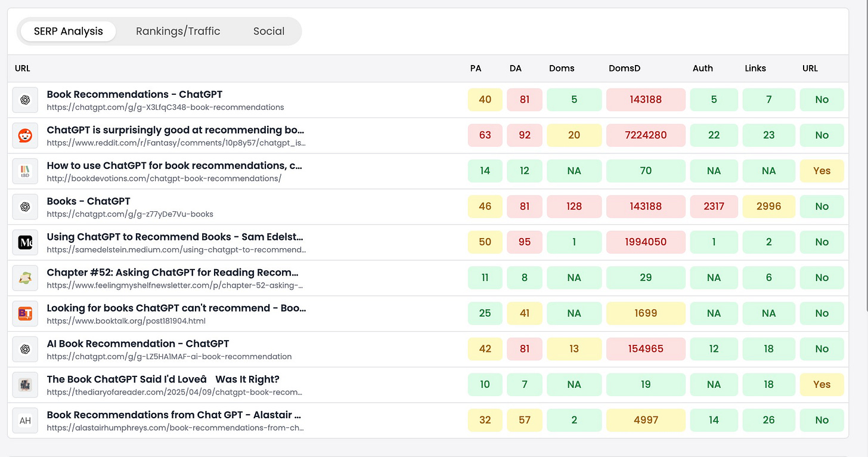Open 'Looking for books ChatGPT can't recommend' title
The width and height of the screenshot is (868, 457).
point(176,308)
